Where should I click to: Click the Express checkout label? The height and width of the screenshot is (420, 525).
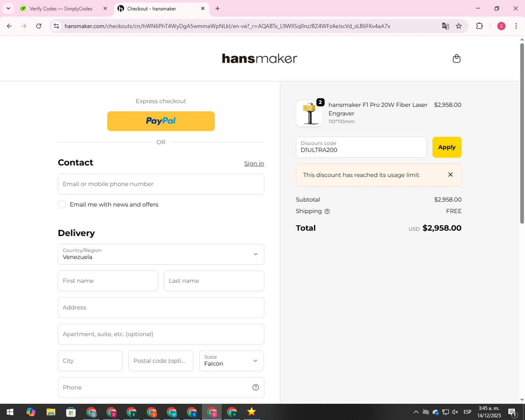pos(161,101)
